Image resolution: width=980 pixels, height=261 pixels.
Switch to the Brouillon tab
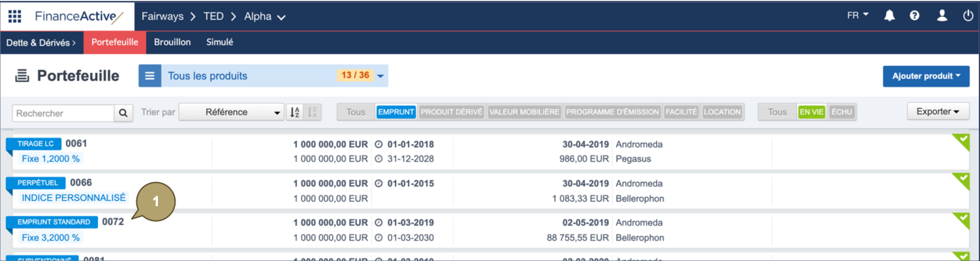coord(172,42)
